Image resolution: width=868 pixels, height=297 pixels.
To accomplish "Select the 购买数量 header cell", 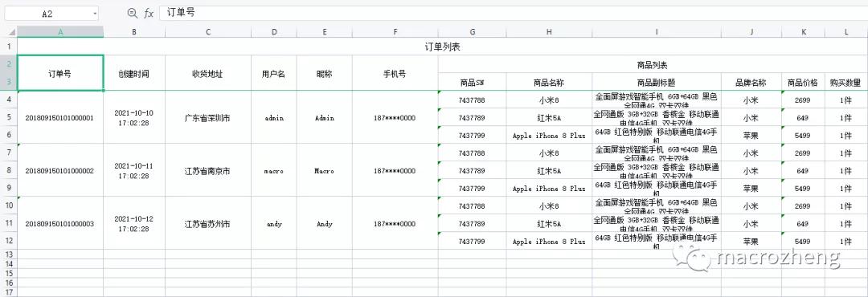I will pos(845,82).
